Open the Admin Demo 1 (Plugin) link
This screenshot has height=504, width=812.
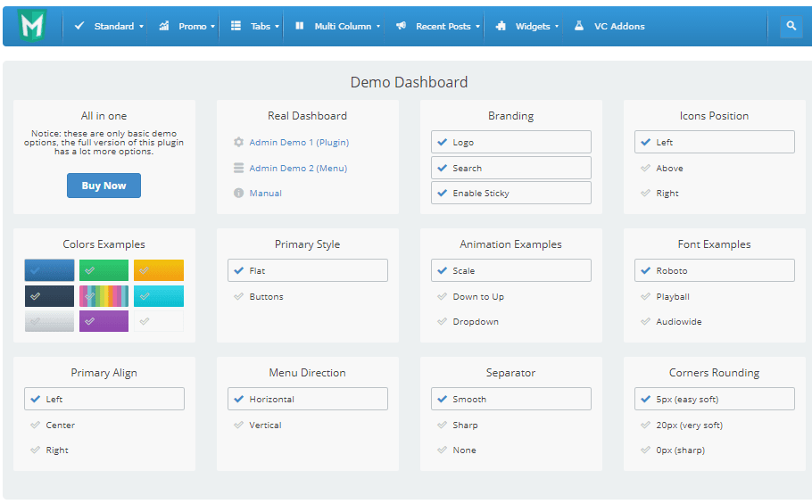(299, 143)
